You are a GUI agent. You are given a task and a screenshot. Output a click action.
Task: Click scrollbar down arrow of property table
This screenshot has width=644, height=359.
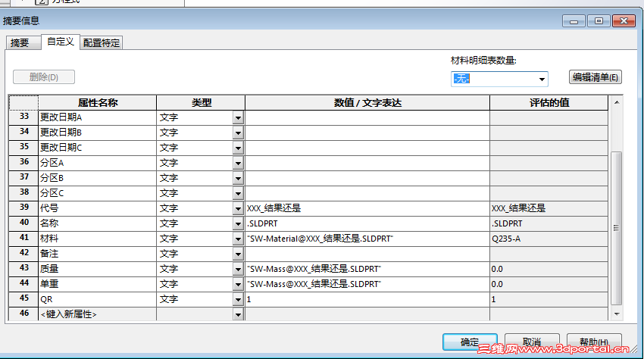pyautogui.click(x=617, y=314)
